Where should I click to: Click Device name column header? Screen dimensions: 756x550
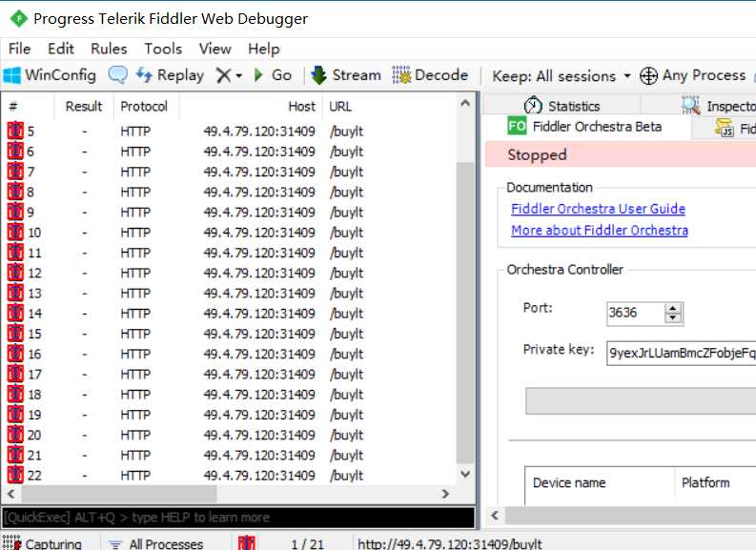click(569, 482)
